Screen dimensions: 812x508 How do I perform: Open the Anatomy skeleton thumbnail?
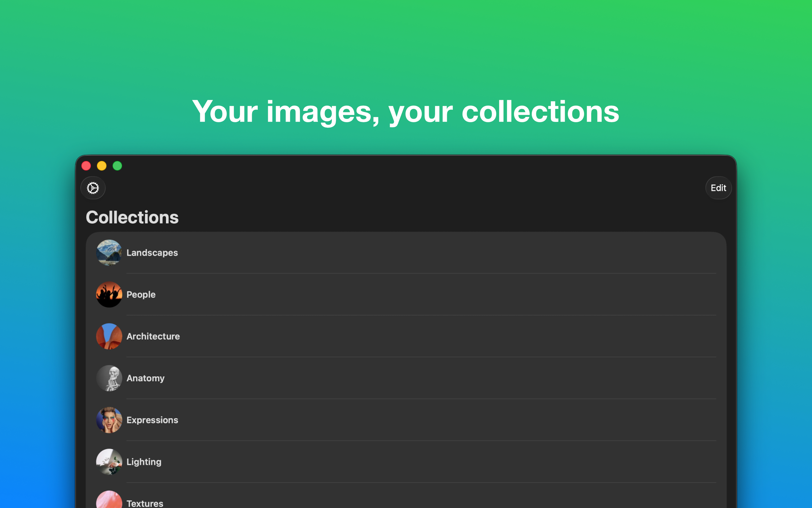click(x=109, y=378)
